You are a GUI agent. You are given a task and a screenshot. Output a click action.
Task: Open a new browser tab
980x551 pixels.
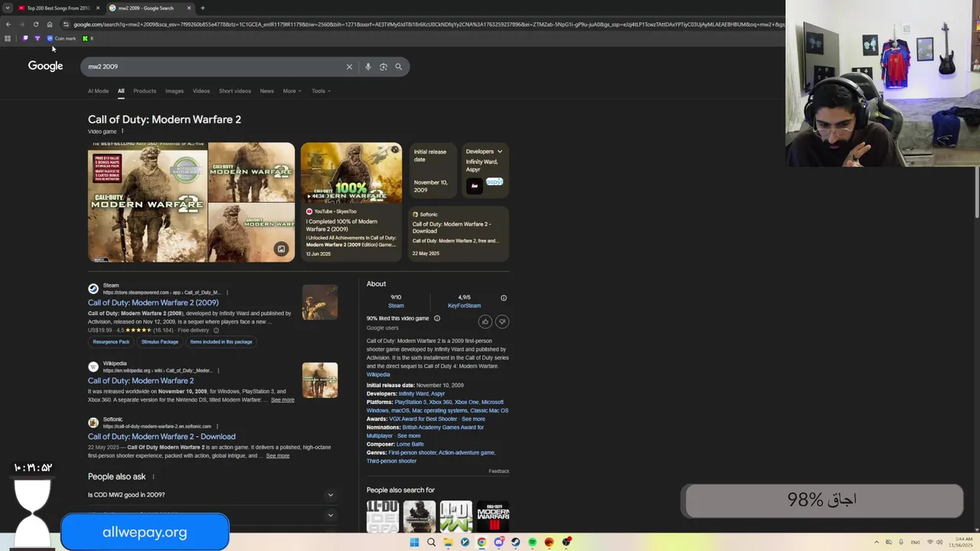pyautogui.click(x=202, y=8)
